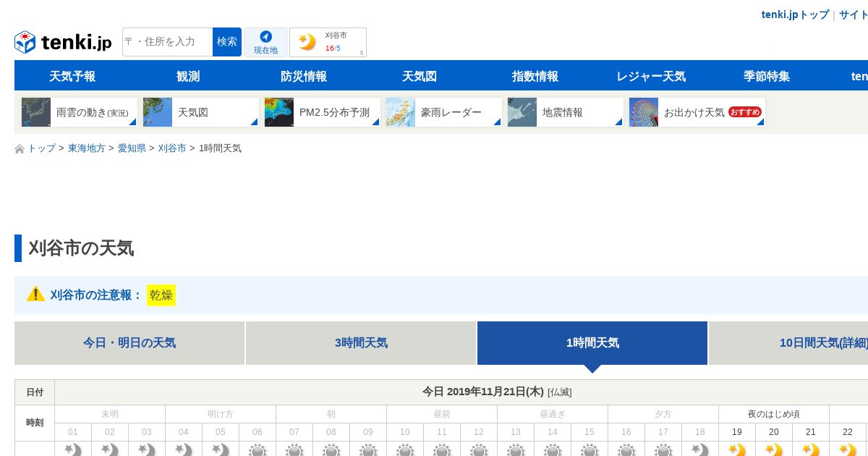Click the 明け方 time period label

[x=221, y=414]
